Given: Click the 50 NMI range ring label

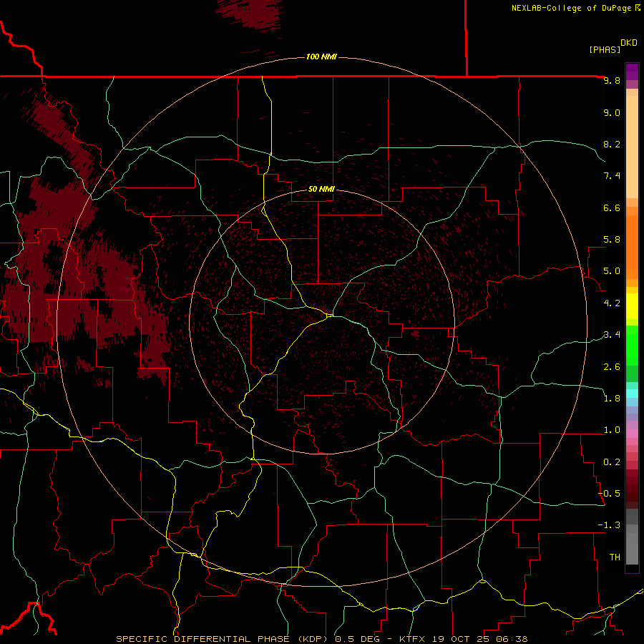Looking at the screenshot, I should point(321,189).
